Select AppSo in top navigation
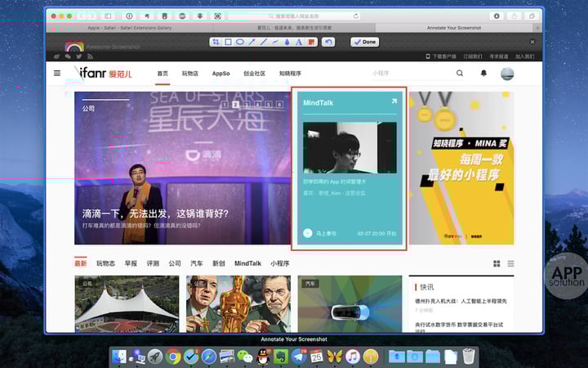Image resolution: width=588 pixels, height=368 pixels. (x=220, y=74)
